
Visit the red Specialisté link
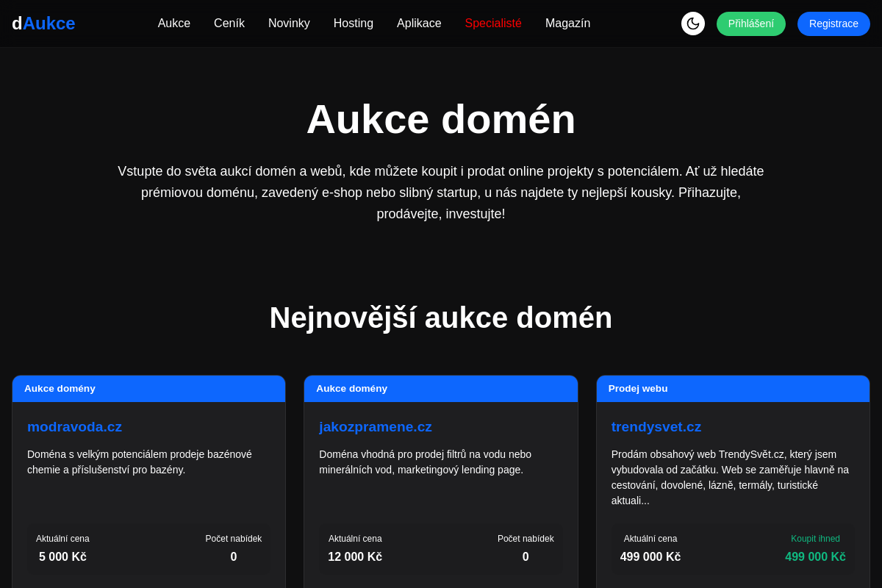pos(493,24)
